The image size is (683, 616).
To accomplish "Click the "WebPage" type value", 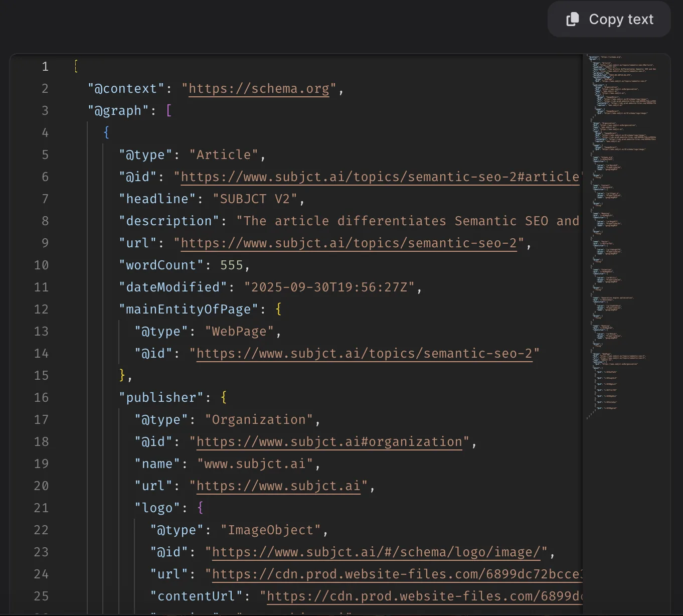I will (240, 332).
